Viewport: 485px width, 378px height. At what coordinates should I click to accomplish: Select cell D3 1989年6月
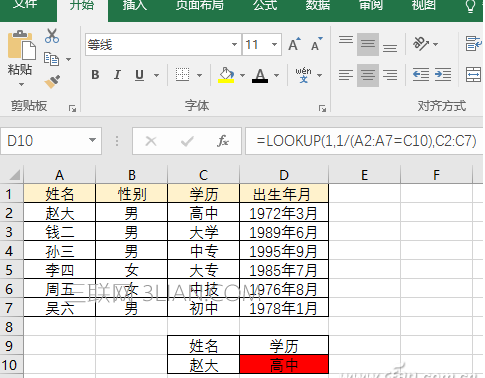[284, 232]
